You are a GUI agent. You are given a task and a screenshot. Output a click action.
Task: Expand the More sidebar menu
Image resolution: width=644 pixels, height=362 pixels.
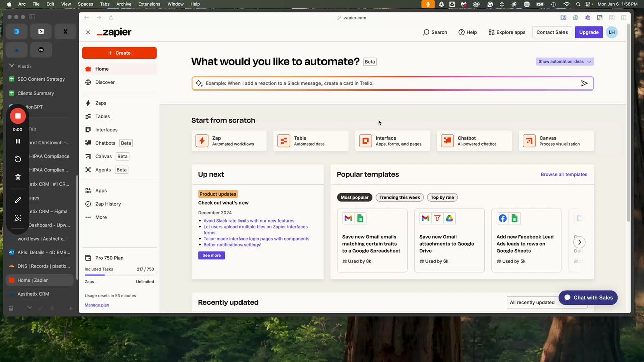(x=101, y=217)
